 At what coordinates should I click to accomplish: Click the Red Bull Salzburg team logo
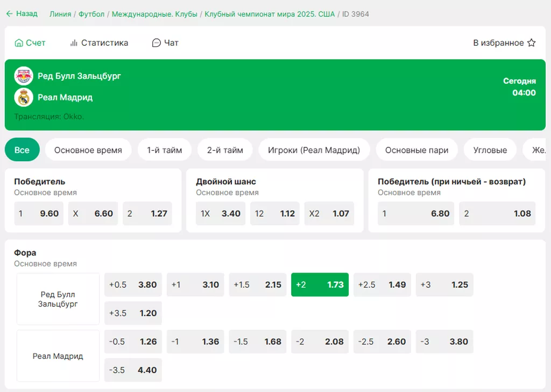click(x=24, y=76)
